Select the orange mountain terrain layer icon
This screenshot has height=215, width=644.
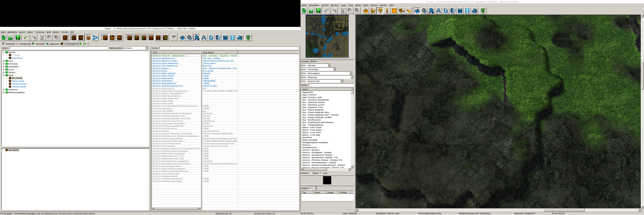coord(366,11)
